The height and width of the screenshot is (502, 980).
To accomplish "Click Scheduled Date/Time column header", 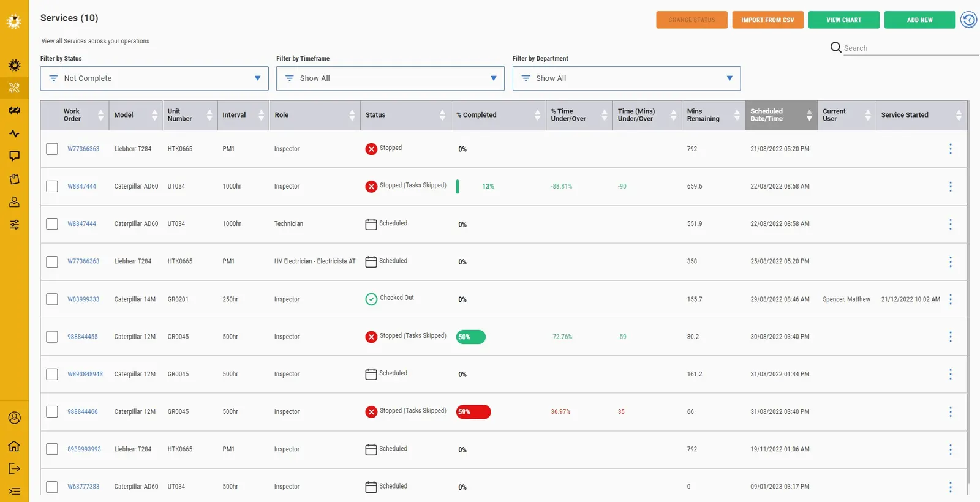I will tap(782, 115).
